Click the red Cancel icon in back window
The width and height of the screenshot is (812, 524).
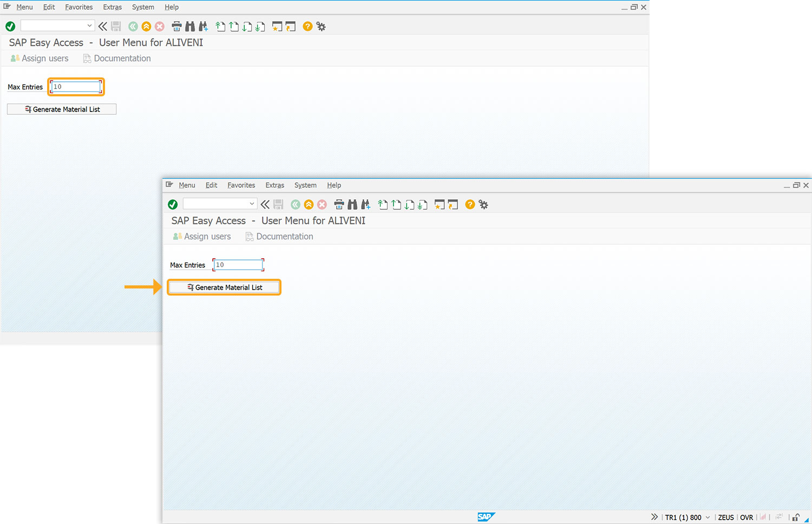pos(160,27)
